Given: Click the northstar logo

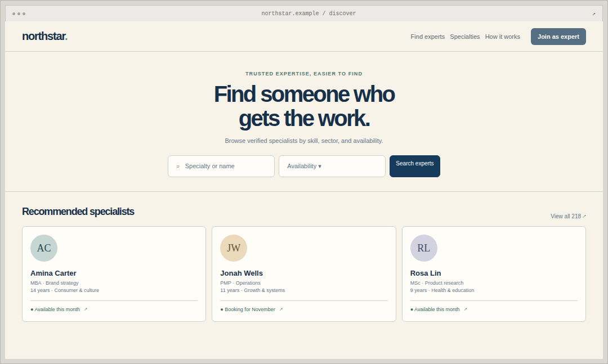Looking at the screenshot, I should click(x=44, y=36).
